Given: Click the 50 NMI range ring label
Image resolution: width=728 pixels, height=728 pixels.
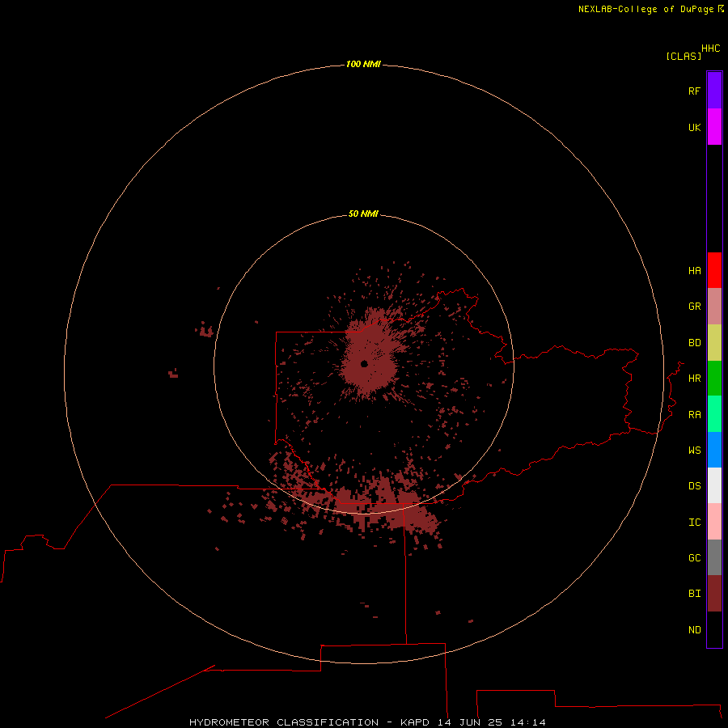Looking at the screenshot, I should tap(363, 214).
